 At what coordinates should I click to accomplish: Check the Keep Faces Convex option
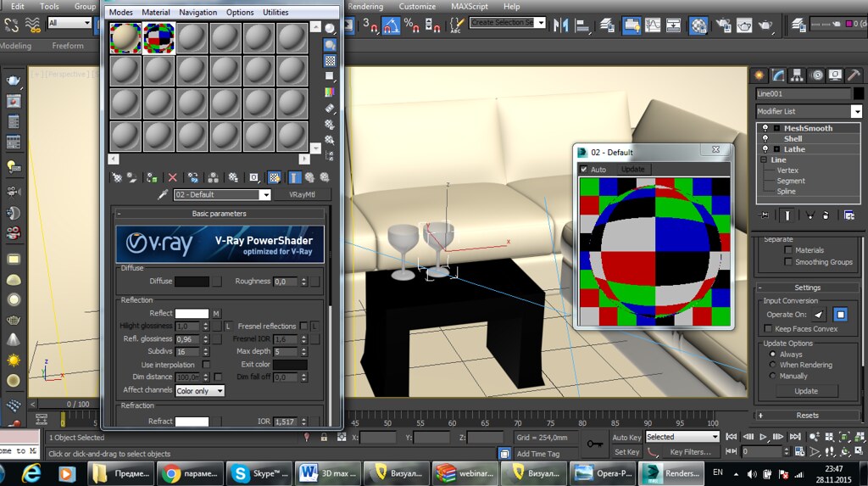pyautogui.click(x=769, y=329)
